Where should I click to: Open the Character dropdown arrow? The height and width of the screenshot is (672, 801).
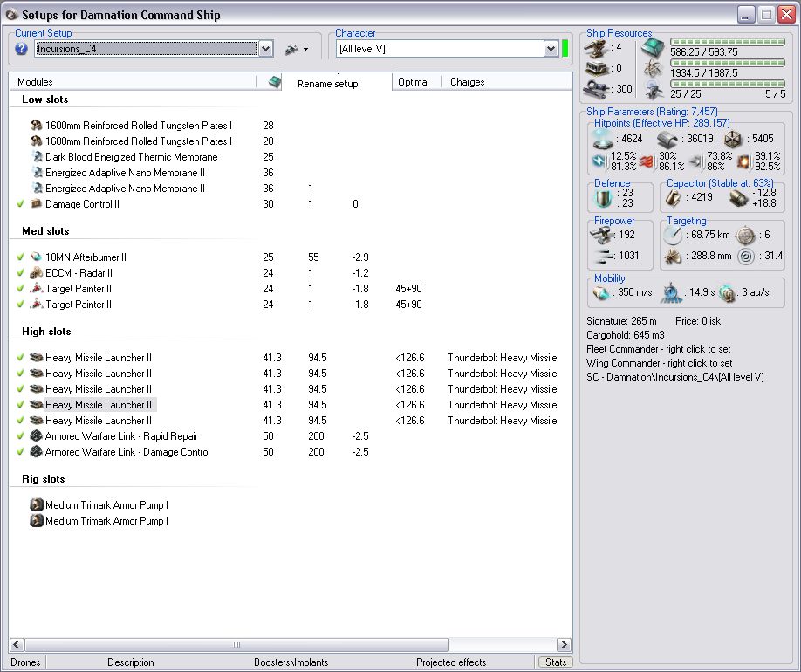pos(551,49)
